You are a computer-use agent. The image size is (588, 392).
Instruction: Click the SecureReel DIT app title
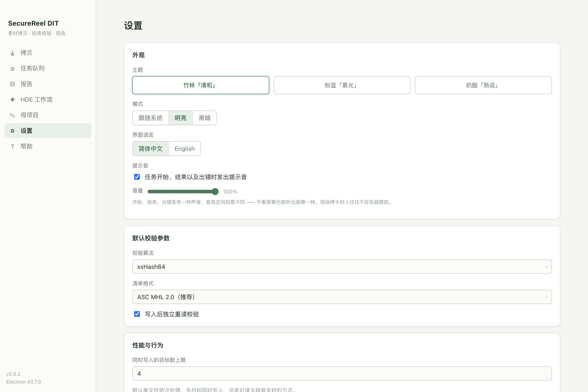pos(33,23)
